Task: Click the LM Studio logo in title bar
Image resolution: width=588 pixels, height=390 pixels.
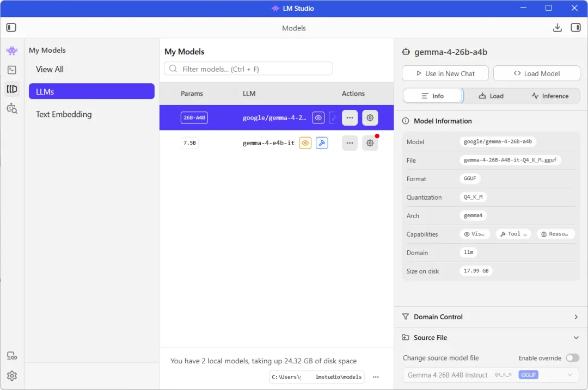Action: tap(275, 8)
